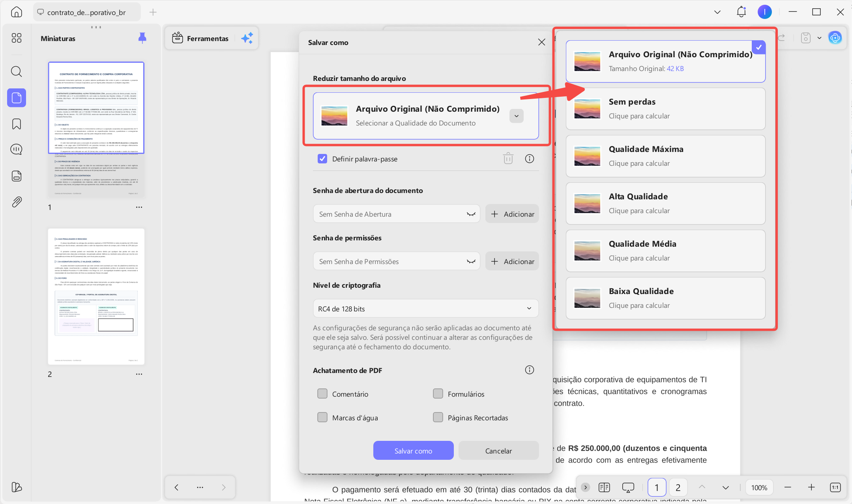Go to next thumbnail panel arrow
Viewport: 852px width, 504px height.
click(224, 487)
